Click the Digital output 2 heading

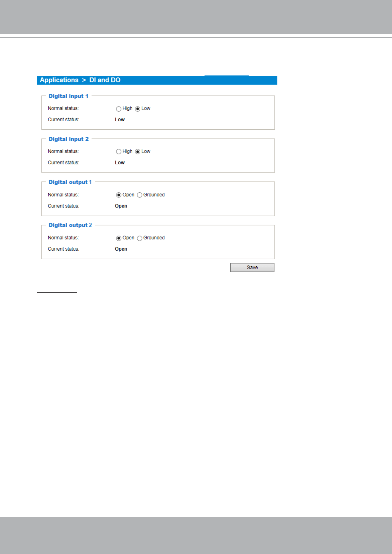click(x=70, y=225)
